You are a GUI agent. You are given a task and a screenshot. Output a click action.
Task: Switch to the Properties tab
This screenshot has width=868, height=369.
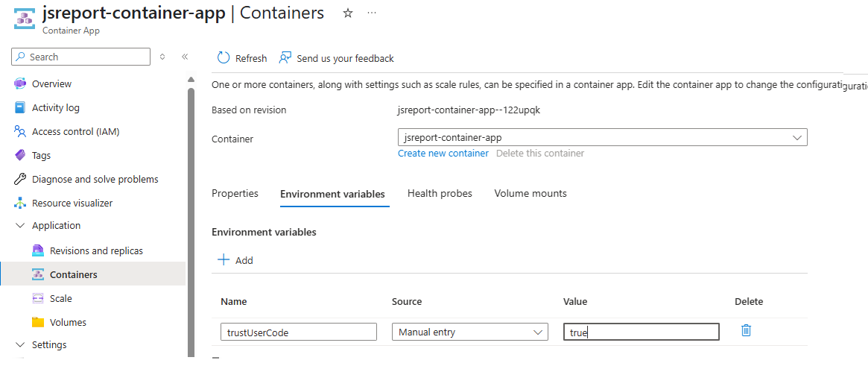[x=235, y=193]
